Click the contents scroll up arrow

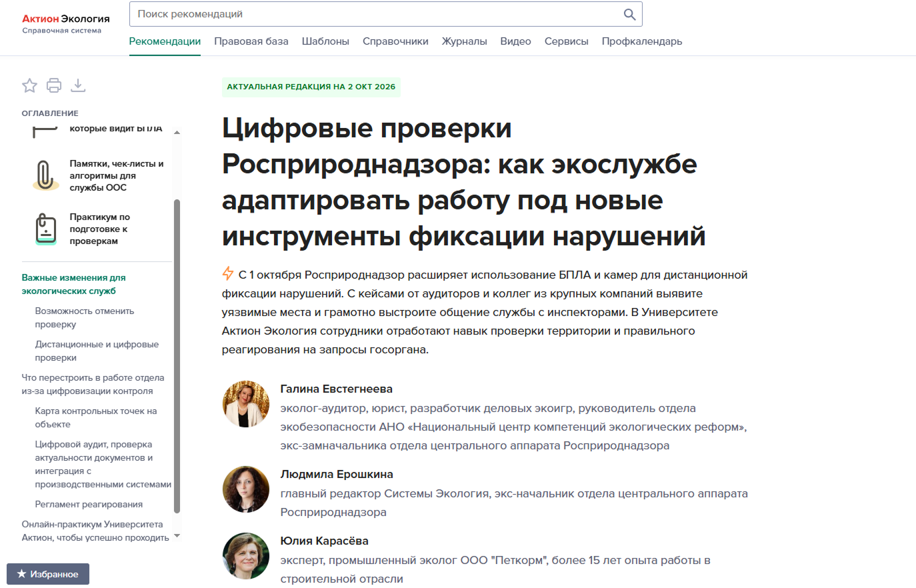pos(177,133)
